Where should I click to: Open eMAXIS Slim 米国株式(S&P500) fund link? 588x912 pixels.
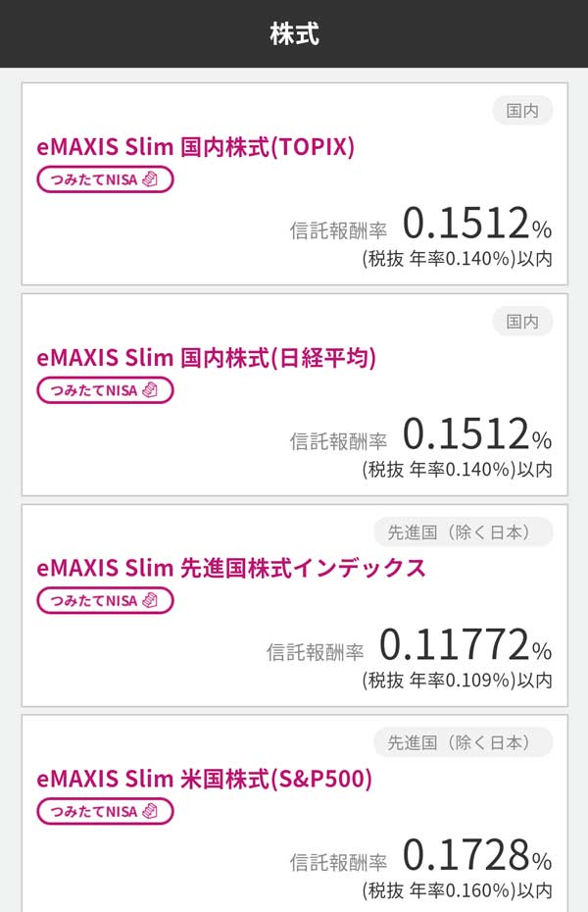pyautogui.click(x=205, y=780)
